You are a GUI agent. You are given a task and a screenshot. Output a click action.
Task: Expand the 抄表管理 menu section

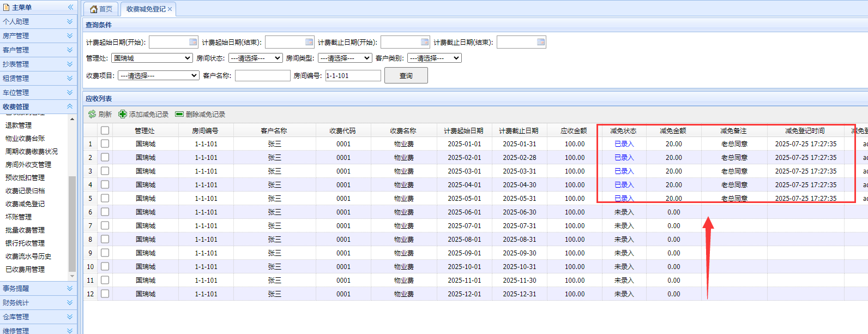38,64
